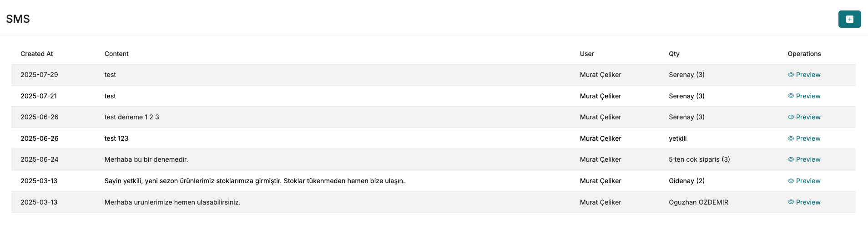Click eye icon in 'test 123' row
This screenshot has width=868, height=241.
point(791,138)
